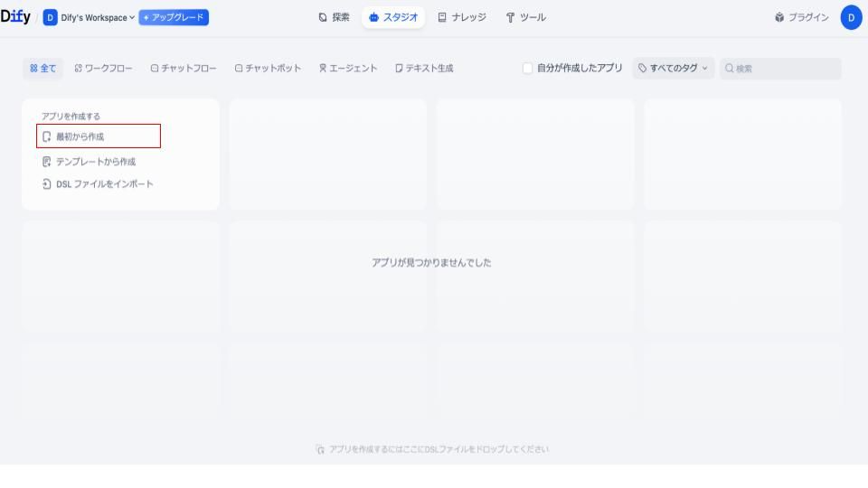Filter apps by チャットボット
Viewport: 868px width, 488px height.
coord(268,69)
